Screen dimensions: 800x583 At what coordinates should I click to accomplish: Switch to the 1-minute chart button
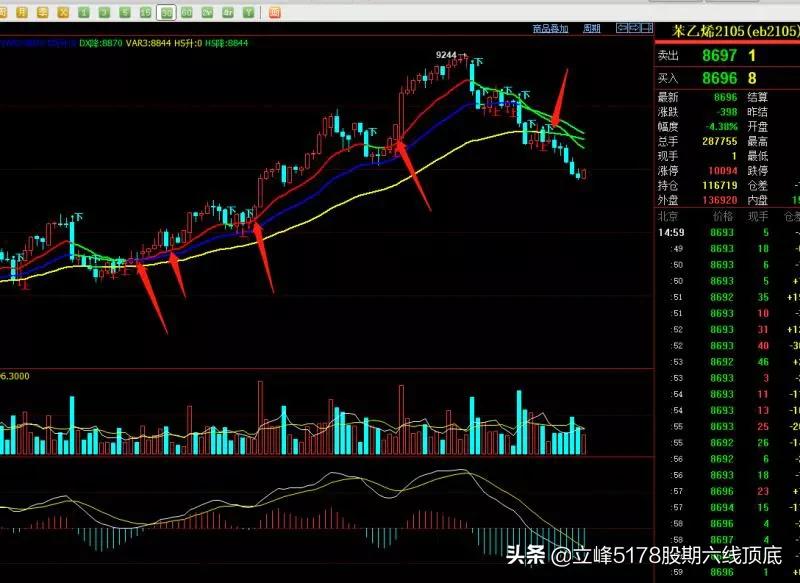point(84,12)
